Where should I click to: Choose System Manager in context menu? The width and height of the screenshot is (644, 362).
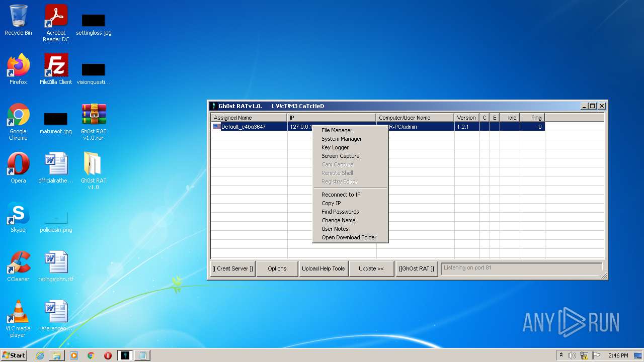click(350, 139)
